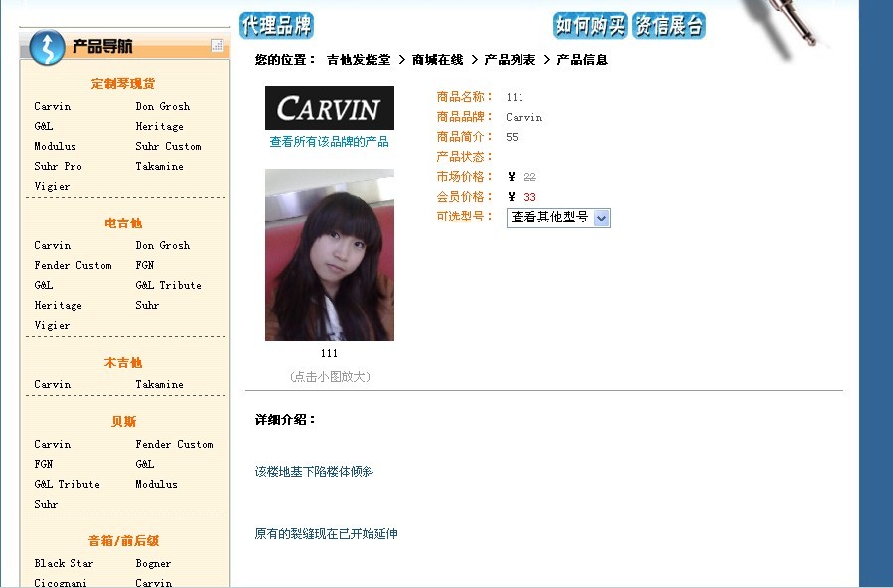Click the Carvin brand logo image
The width and height of the screenshot is (893, 588).
329,108
